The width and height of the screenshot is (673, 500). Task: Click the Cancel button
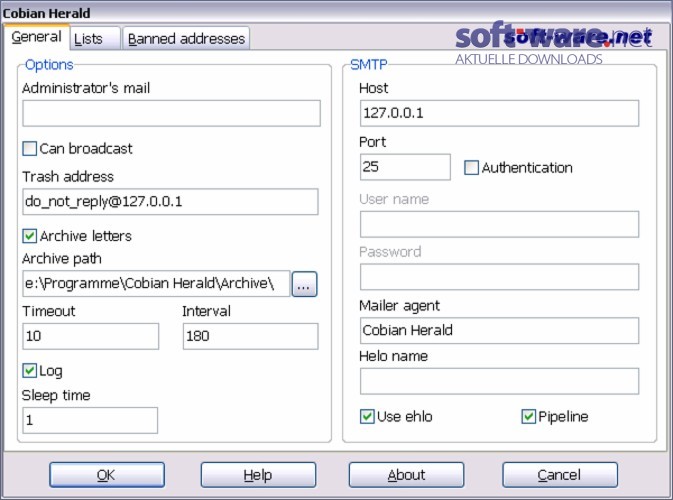point(560,475)
